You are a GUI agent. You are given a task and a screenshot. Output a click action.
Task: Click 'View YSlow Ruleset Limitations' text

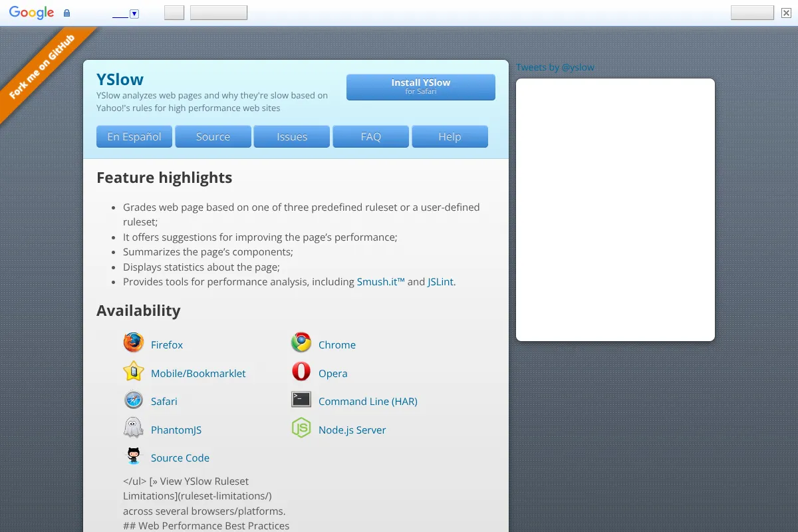pyautogui.click(x=198, y=489)
